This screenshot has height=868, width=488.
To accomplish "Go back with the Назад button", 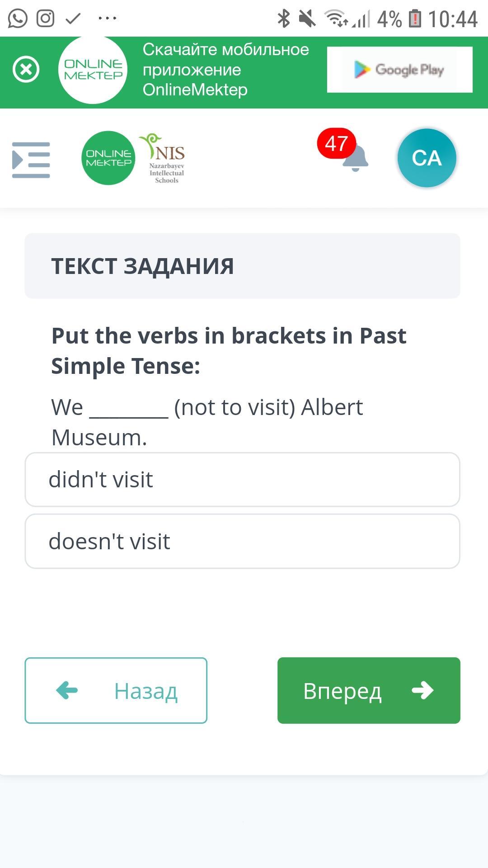I will [x=116, y=690].
